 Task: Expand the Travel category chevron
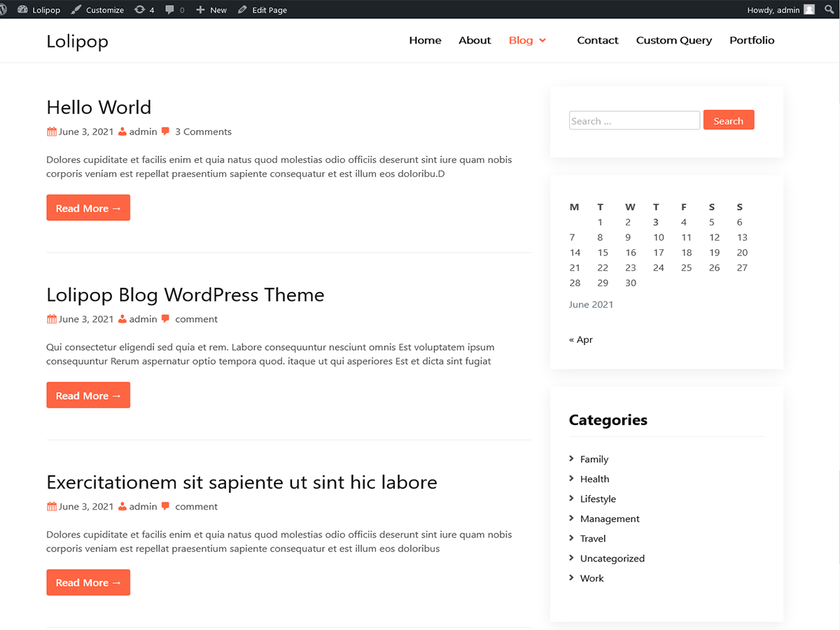click(573, 538)
